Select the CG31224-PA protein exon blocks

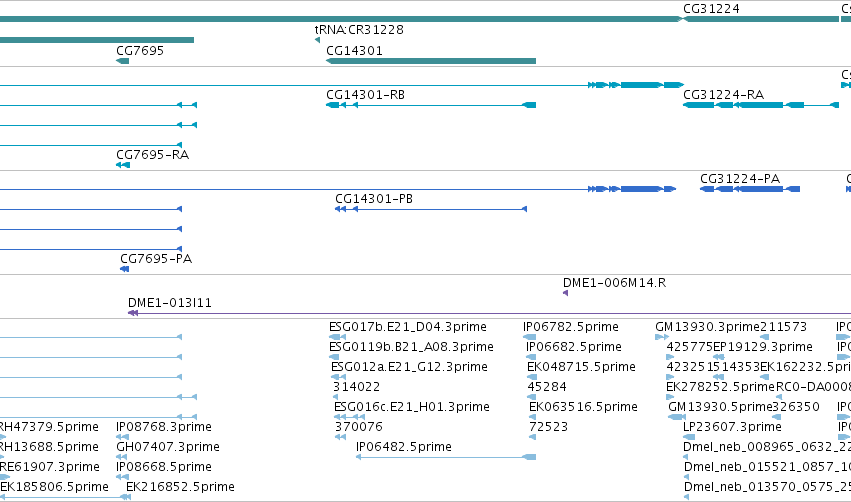[750, 189]
